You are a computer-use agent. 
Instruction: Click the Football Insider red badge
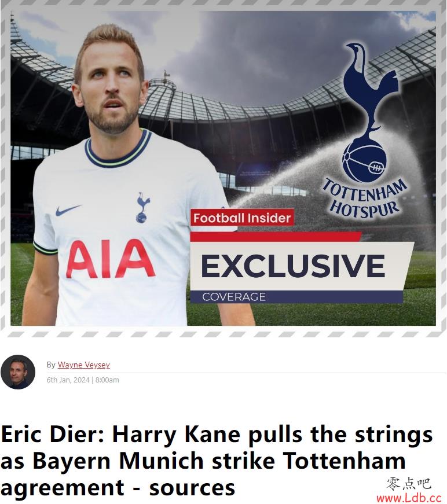[x=242, y=218]
